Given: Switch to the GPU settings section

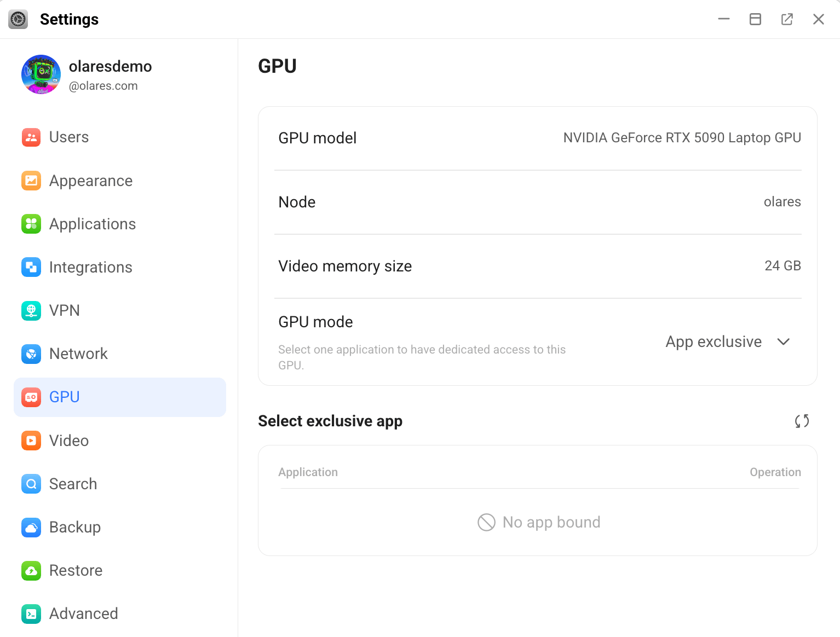Looking at the screenshot, I should [x=64, y=397].
